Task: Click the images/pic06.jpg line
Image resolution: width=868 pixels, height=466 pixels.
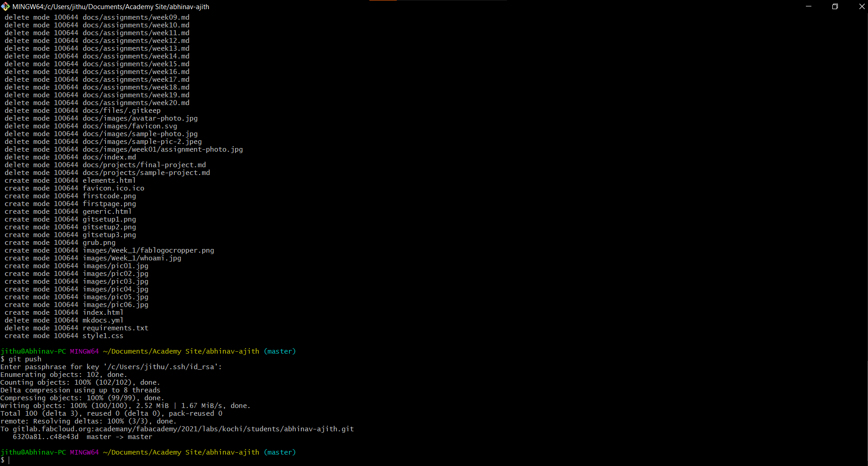Action: coord(76,305)
